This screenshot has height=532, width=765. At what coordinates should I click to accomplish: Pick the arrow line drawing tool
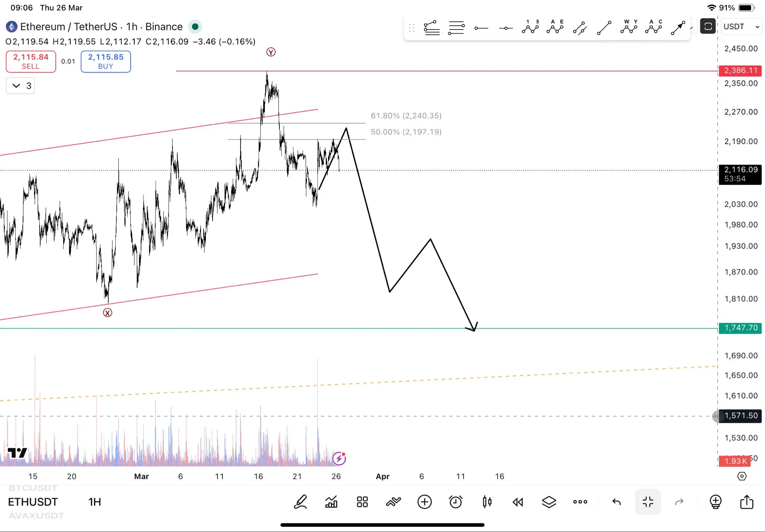[x=678, y=27]
